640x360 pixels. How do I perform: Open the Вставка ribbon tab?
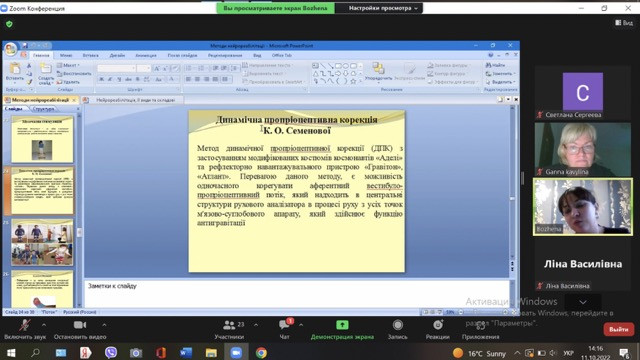pos(90,55)
